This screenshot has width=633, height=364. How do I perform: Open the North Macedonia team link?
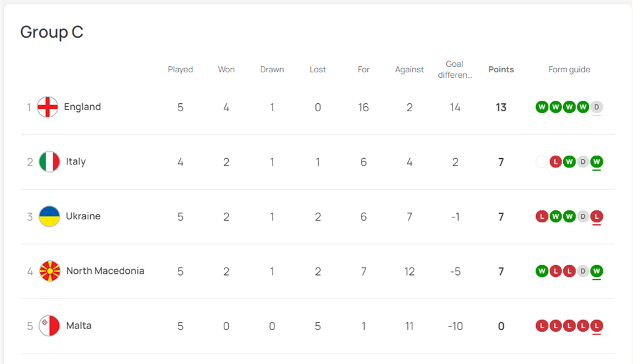(105, 271)
